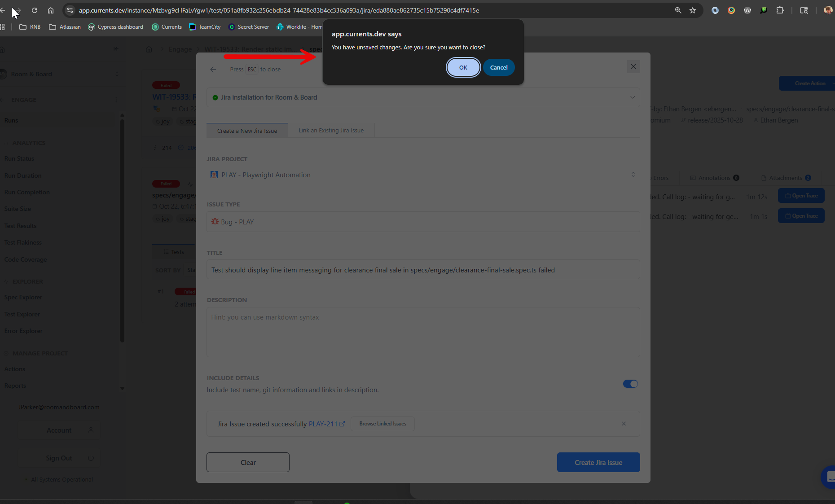Open the browser extensions puzzle icon

(780, 10)
